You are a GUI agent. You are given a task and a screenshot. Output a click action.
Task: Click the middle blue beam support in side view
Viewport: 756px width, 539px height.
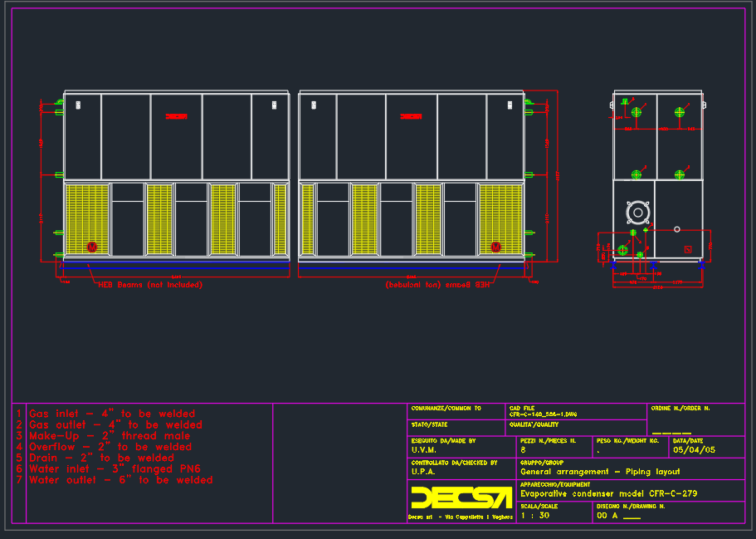(x=653, y=266)
